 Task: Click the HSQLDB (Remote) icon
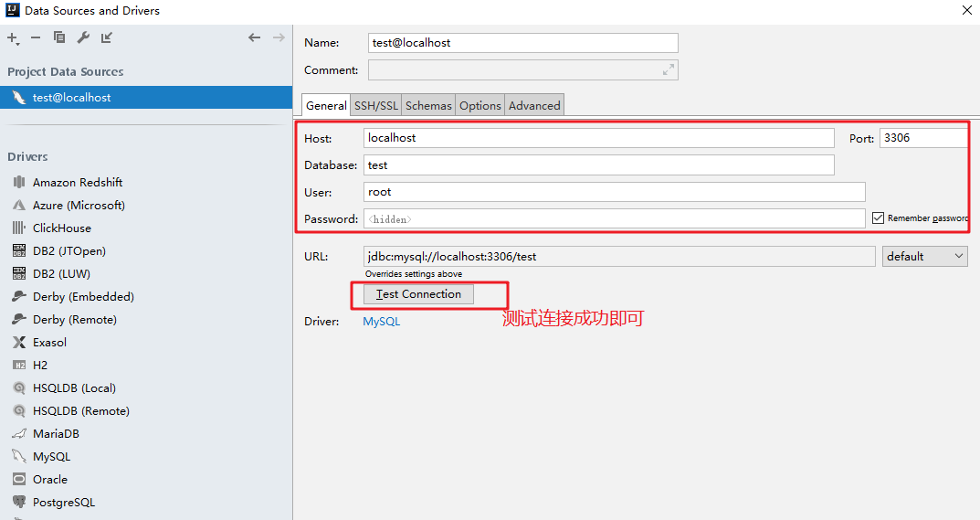pos(19,410)
